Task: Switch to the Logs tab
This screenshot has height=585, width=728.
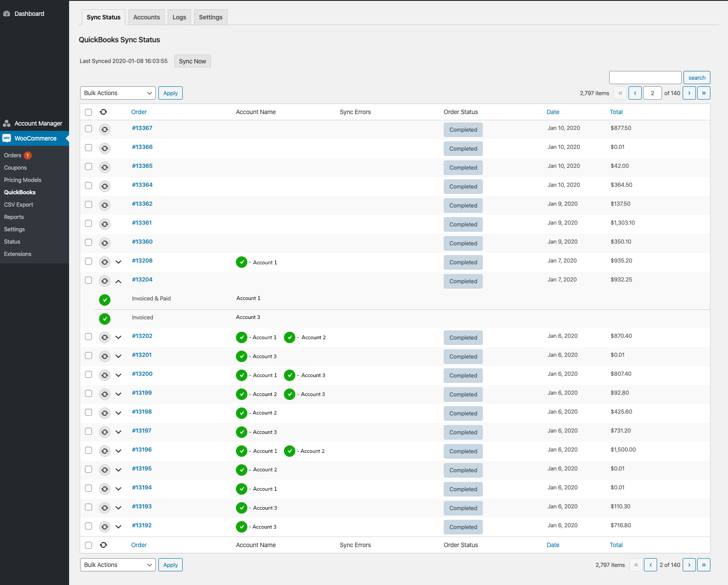Action: pos(179,17)
